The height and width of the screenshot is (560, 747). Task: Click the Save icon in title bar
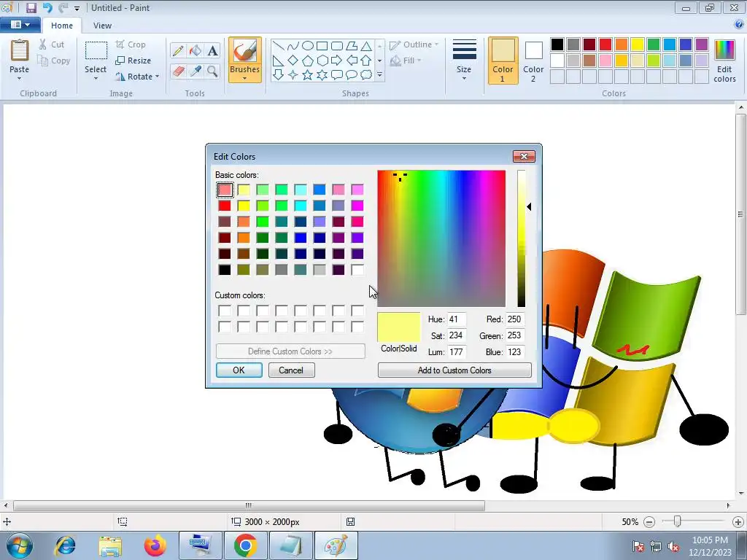pos(31,7)
